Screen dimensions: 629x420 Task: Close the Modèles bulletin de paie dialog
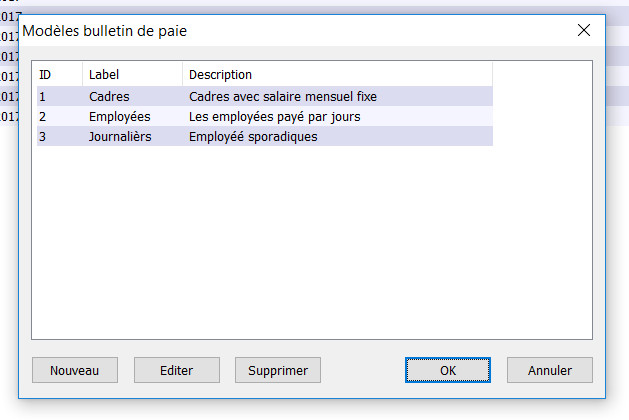tap(584, 31)
